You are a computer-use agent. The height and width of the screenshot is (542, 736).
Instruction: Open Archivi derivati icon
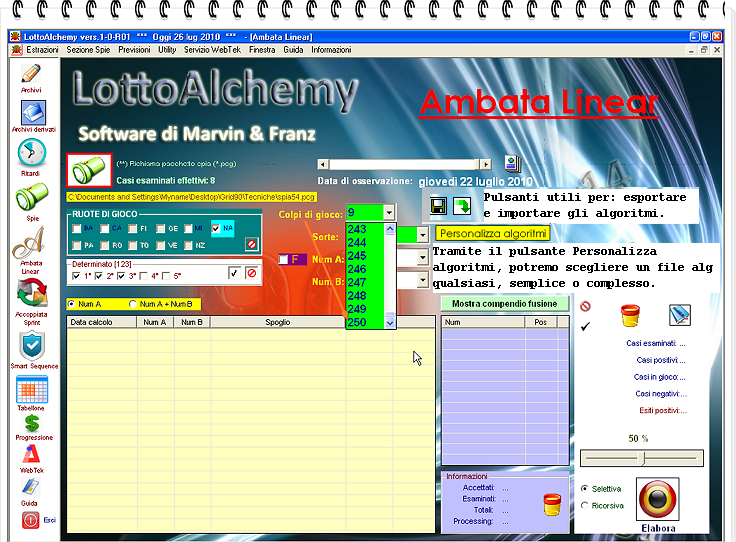tap(33, 112)
